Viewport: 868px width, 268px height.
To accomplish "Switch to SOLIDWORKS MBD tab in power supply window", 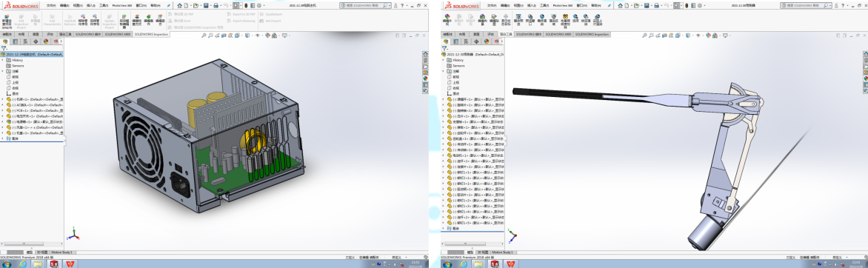I will click(117, 34).
